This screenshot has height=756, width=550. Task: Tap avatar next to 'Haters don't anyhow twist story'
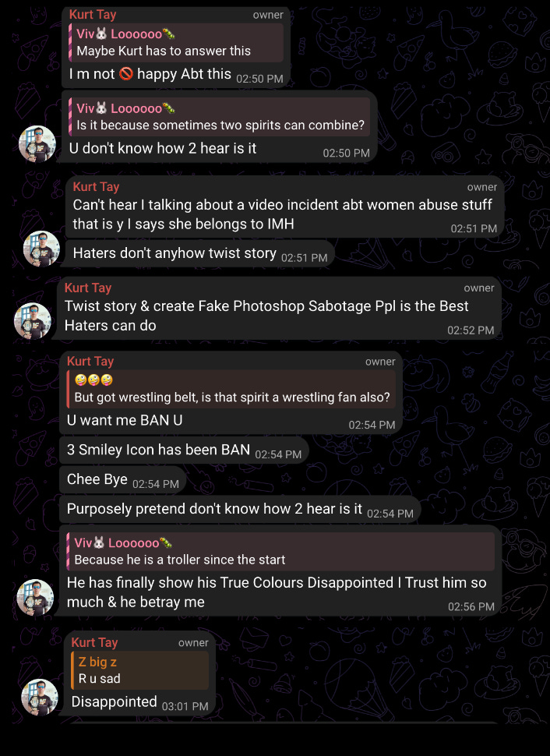(x=42, y=249)
